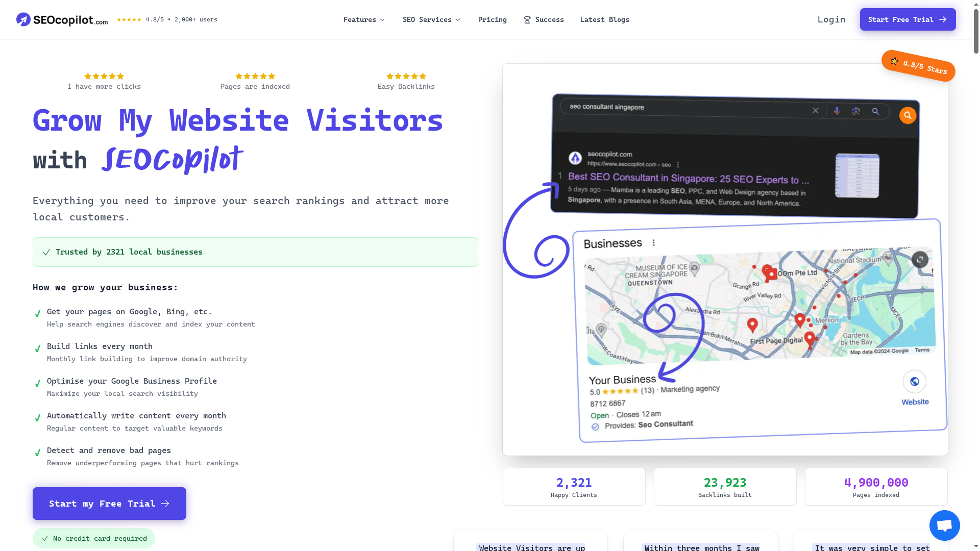Click the chat bubble widget icon

[x=944, y=525]
